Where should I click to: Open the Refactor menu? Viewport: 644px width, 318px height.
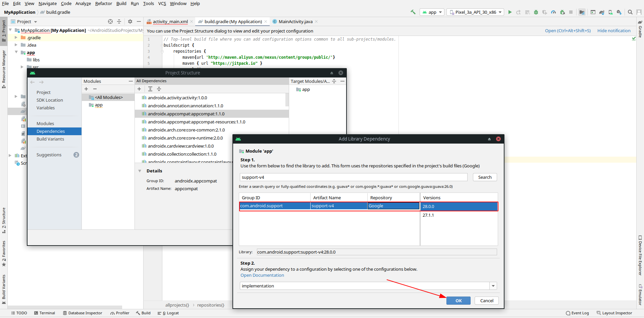104,3
